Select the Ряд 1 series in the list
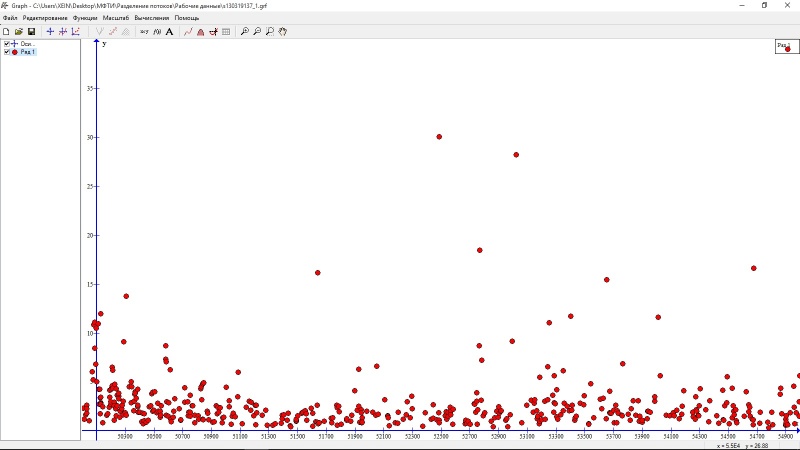This screenshot has height=450, width=800. [28, 52]
